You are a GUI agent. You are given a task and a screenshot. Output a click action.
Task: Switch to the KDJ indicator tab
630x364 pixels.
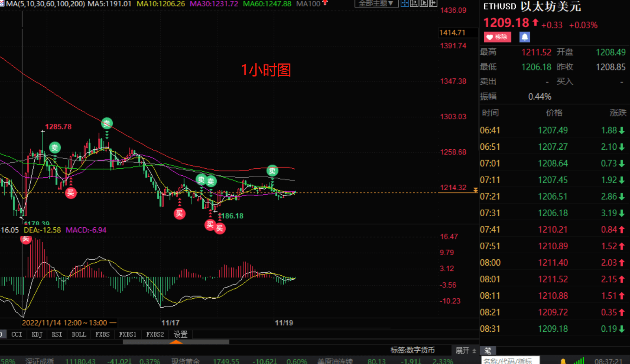(x=37, y=334)
